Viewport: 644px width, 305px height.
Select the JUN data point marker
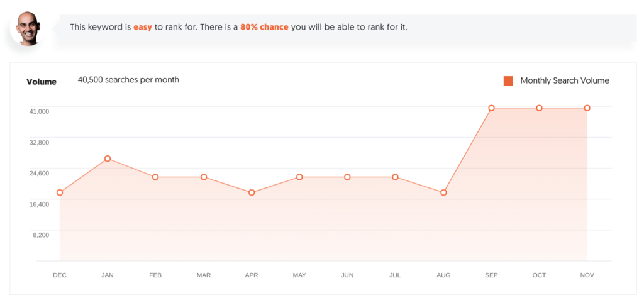click(347, 177)
